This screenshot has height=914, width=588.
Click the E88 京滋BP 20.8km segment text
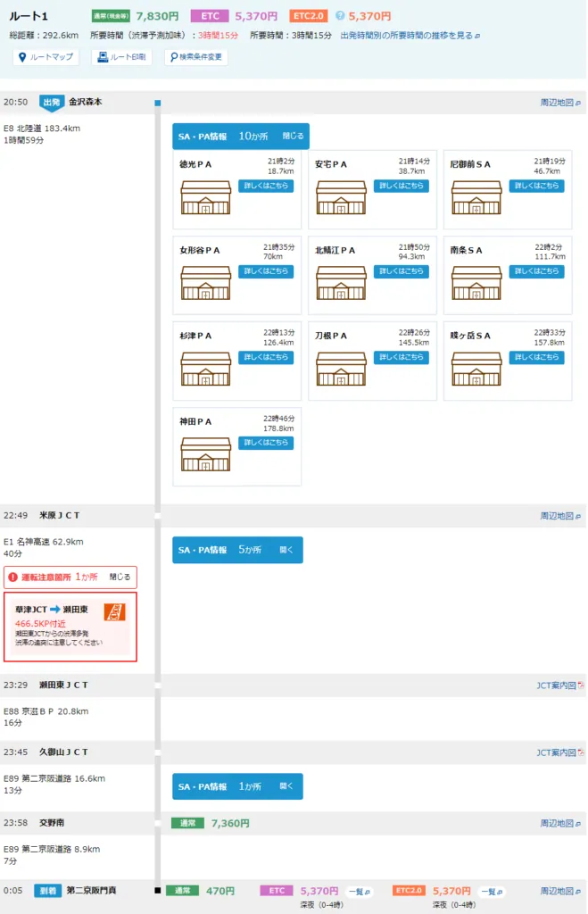[46, 711]
